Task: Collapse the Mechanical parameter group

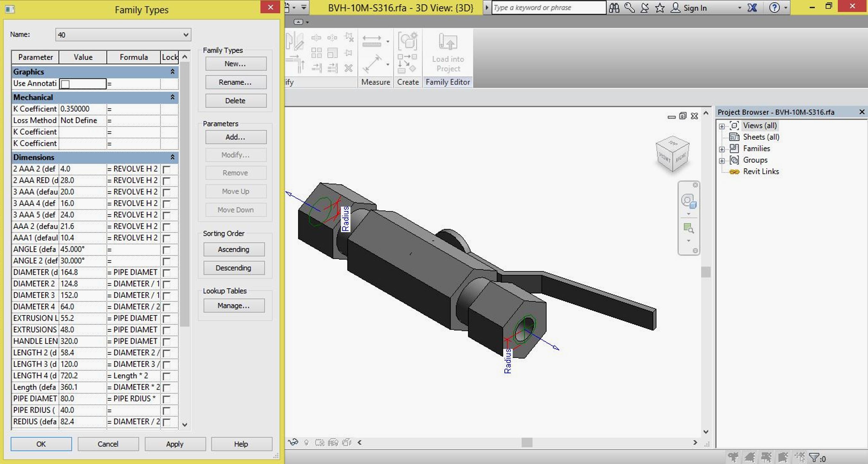Action: (x=172, y=97)
